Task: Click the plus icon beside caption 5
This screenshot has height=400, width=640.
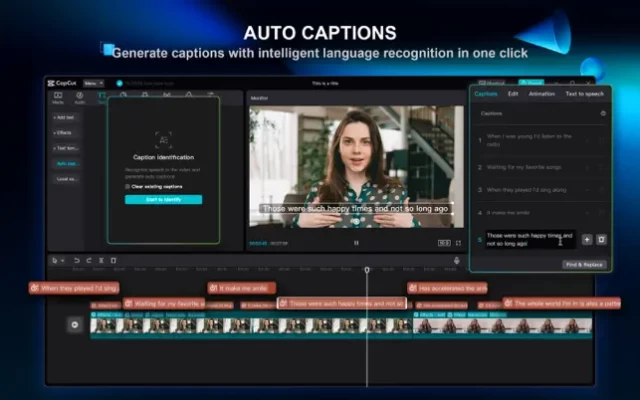Action: pos(587,240)
